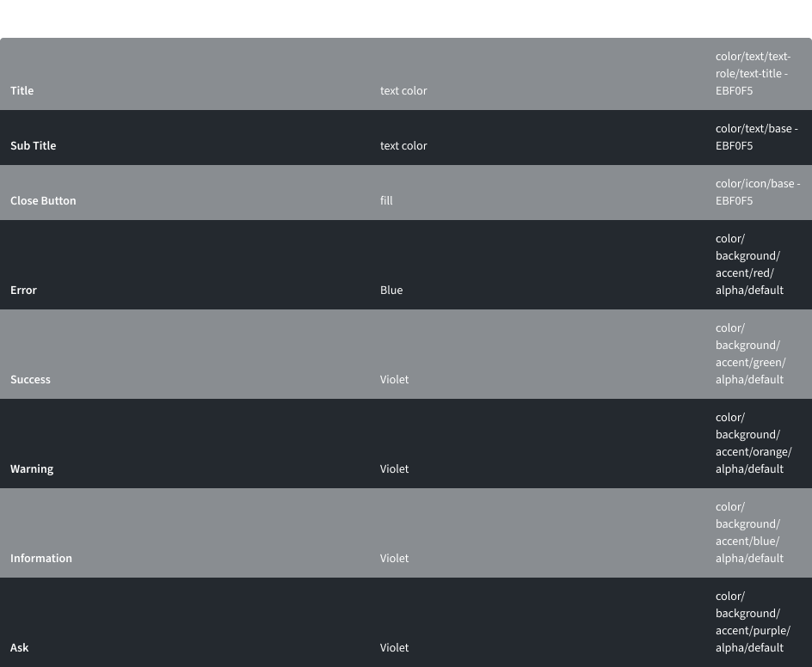812x667 pixels.
Task: Click the accent/purple alpha default token
Action: (753, 621)
